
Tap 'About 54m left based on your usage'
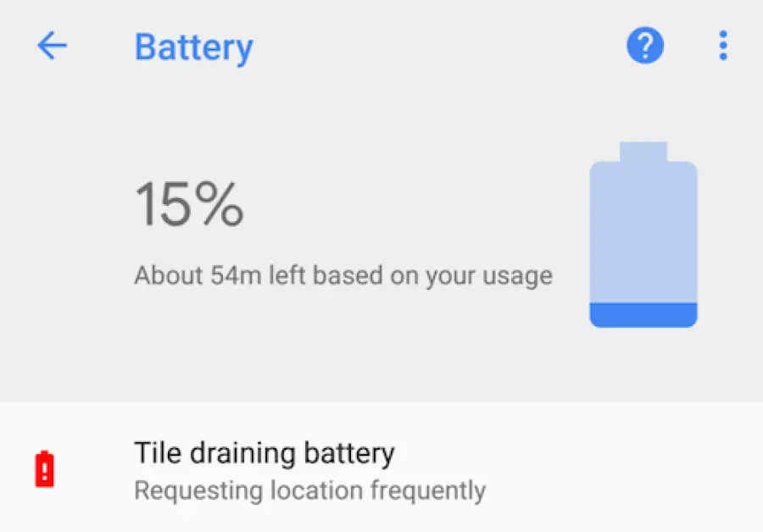(343, 275)
